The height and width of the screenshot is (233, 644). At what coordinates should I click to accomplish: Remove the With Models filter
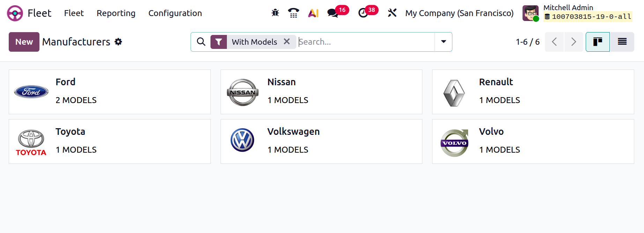pyautogui.click(x=287, y=42)
